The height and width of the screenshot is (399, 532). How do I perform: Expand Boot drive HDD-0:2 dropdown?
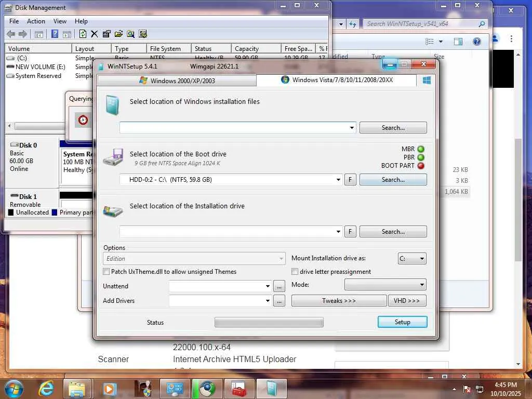(338, 180)
